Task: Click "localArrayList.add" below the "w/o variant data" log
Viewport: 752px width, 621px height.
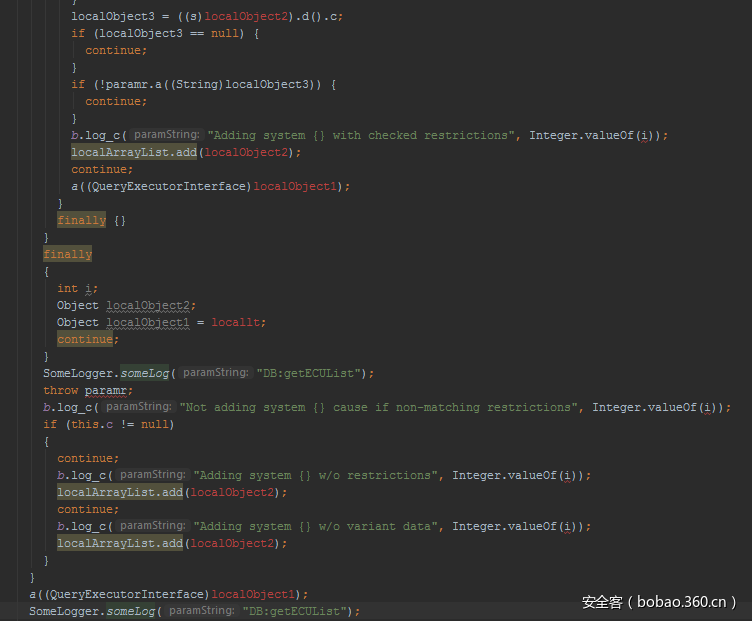Action: click(121, 543)
